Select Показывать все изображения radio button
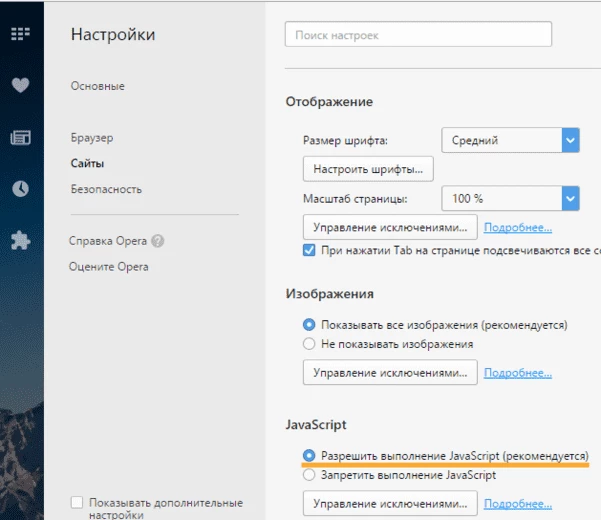Viewport: 601px width, 520px height. (309, 325)
